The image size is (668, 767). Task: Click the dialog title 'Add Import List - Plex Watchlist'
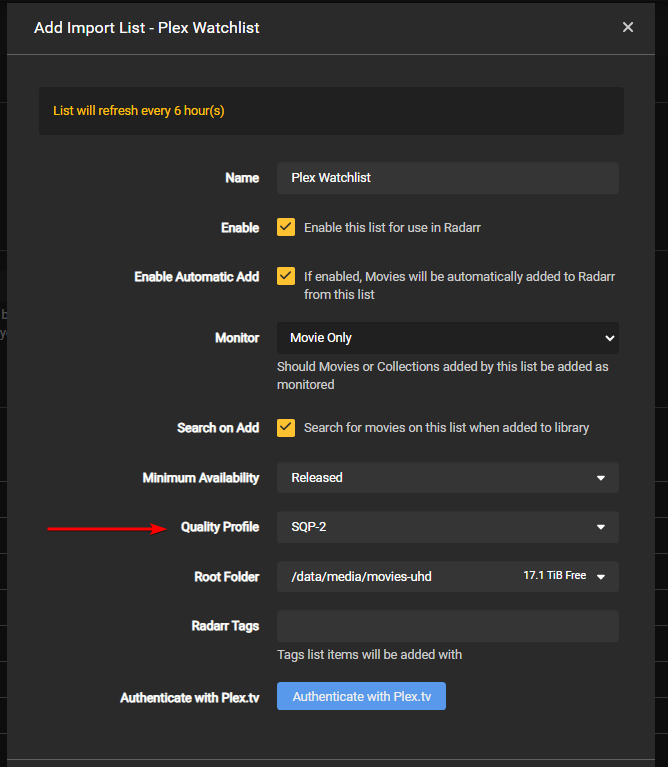pos(147,28)
